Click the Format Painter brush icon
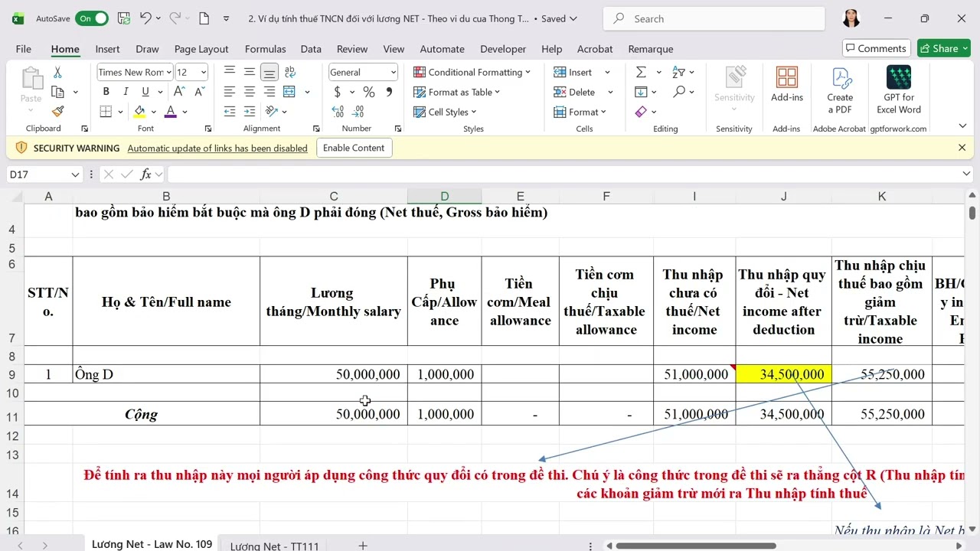Screen dimensions: 980x551 pos(57,111)
